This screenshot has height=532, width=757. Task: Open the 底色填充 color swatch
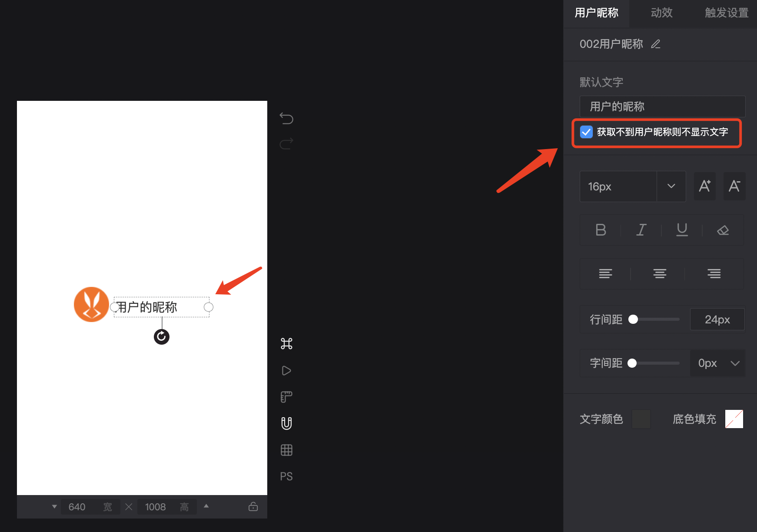click(734, 419)
